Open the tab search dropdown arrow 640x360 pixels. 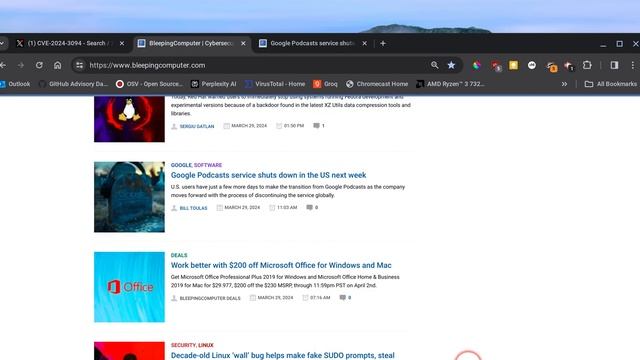pos(2,43)
